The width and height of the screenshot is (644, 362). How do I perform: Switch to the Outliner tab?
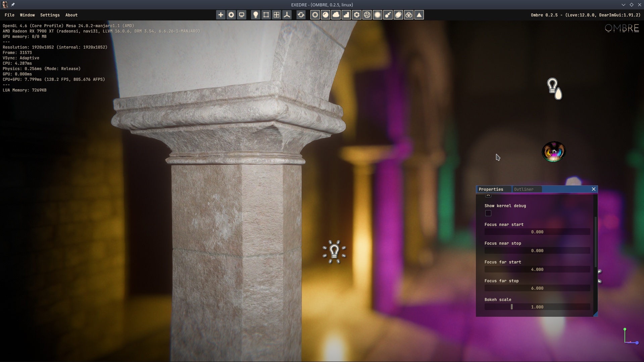point(524,189)
